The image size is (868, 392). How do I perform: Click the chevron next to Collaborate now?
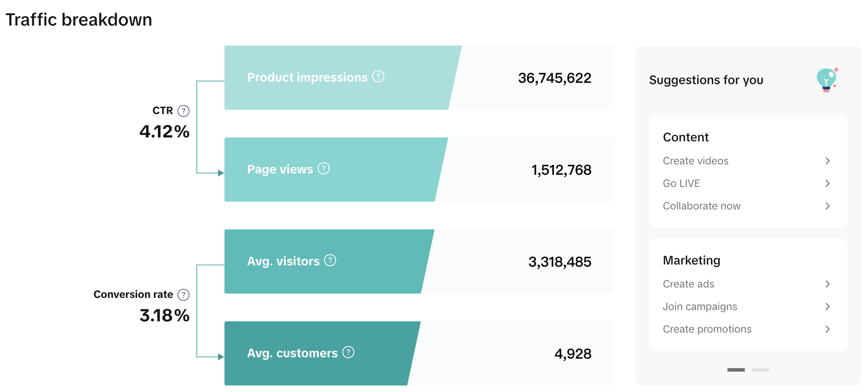(827, 206)
